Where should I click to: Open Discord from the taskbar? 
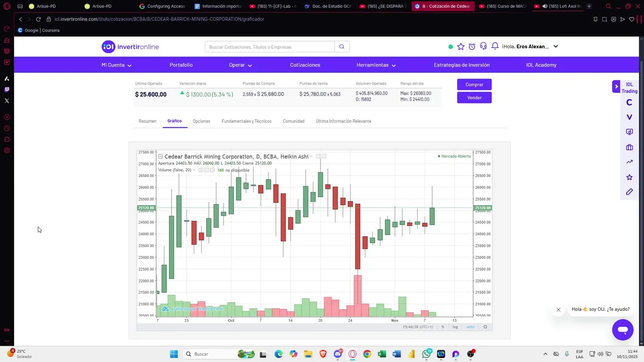pos(338,354)
